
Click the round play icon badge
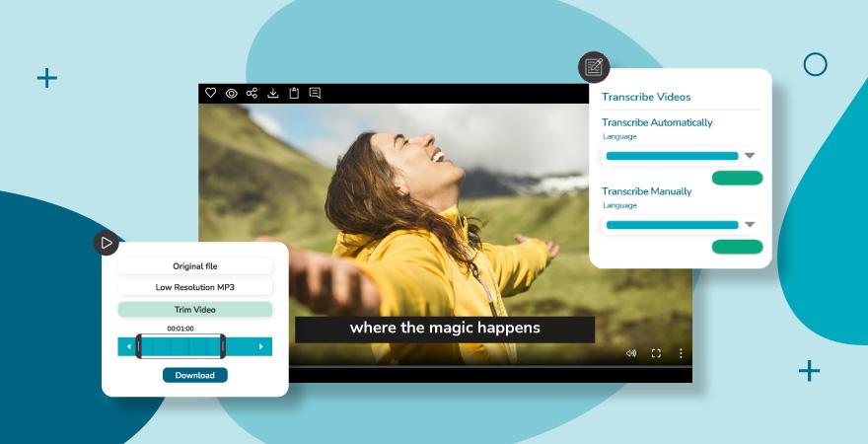(x=106, y=243)
